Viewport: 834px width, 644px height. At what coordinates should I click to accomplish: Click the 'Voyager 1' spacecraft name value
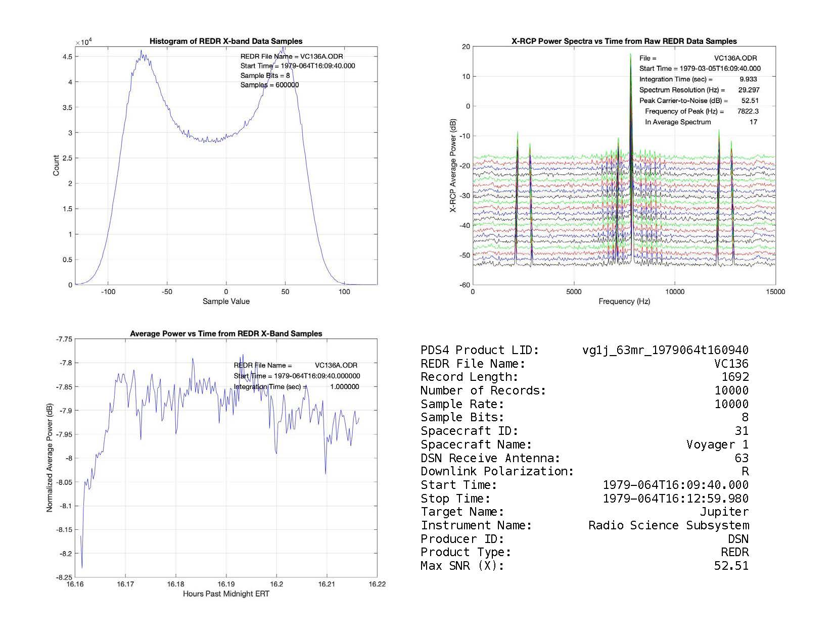[x=717, y=445]
